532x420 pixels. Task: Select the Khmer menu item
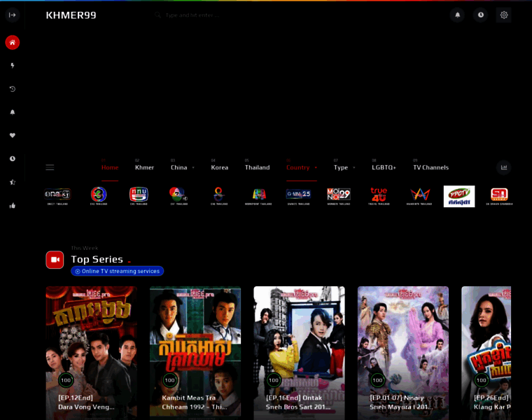coord(144,167)
